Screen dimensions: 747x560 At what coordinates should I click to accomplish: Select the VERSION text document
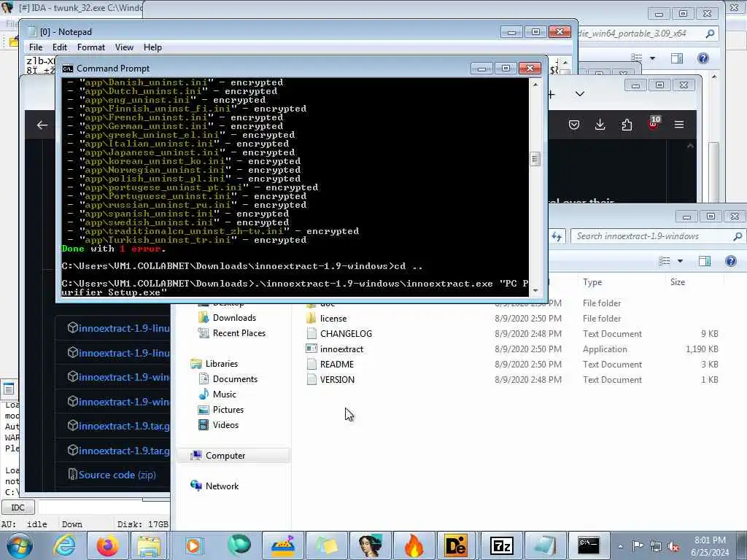pos(337,379)
